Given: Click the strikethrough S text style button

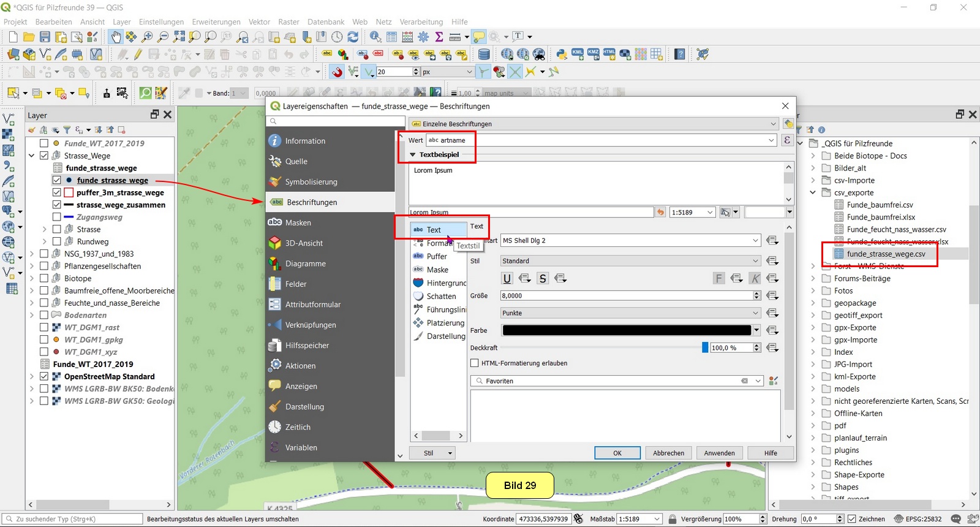Looking at the screenshot, I should (x=543, y=278).
